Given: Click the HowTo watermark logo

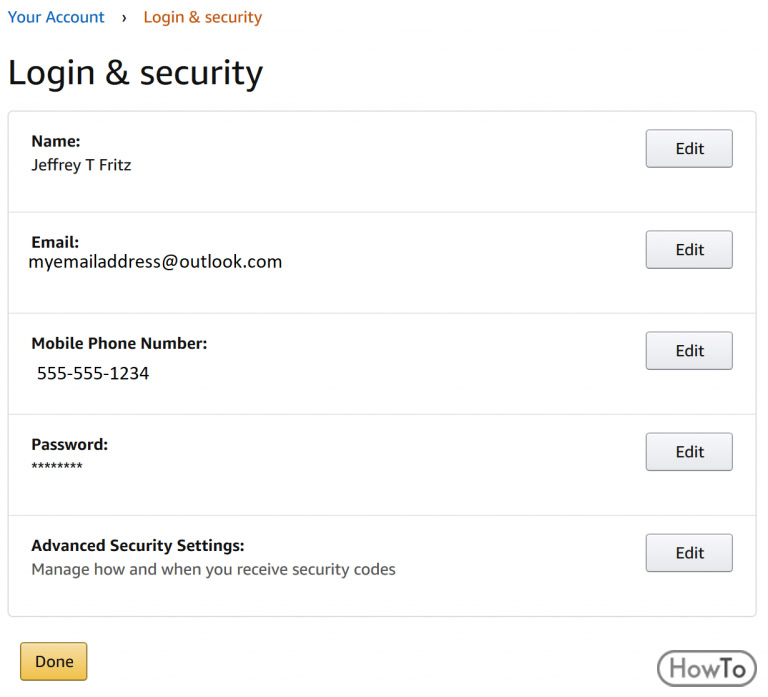Looking at the screenshot, I should (x=707, y=668).
